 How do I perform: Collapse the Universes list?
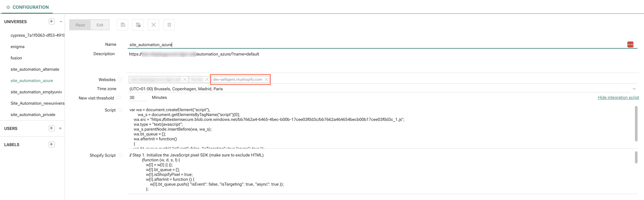[x=61, y=22]
